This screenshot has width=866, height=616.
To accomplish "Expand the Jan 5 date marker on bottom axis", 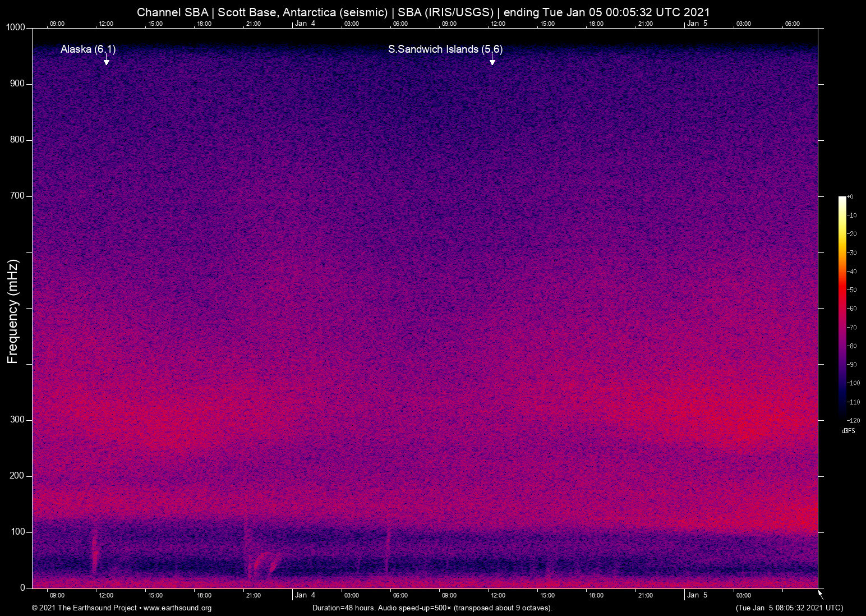I will tap(697, 595).
